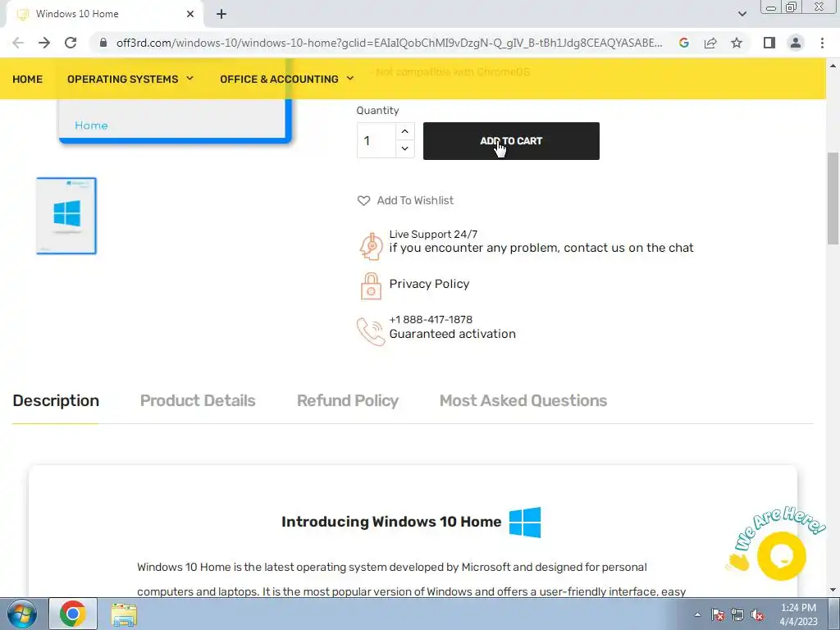Switch to the Product Details tab

point(198,400)
